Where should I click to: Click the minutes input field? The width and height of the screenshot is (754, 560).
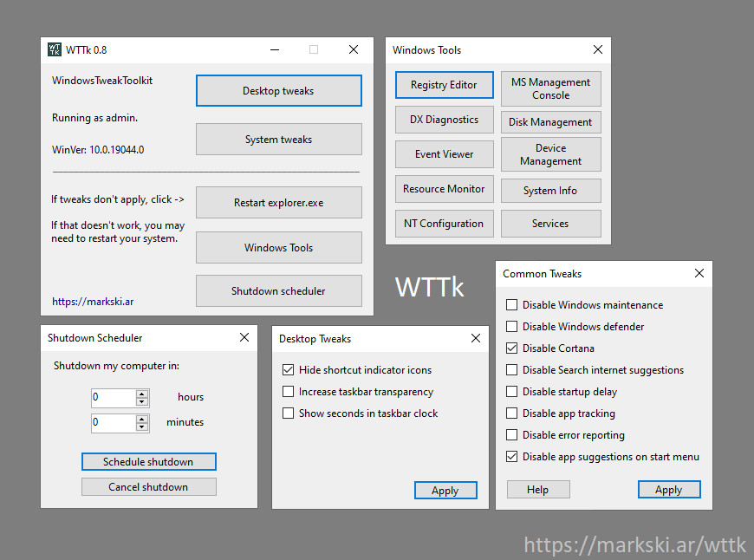[114, 423]
